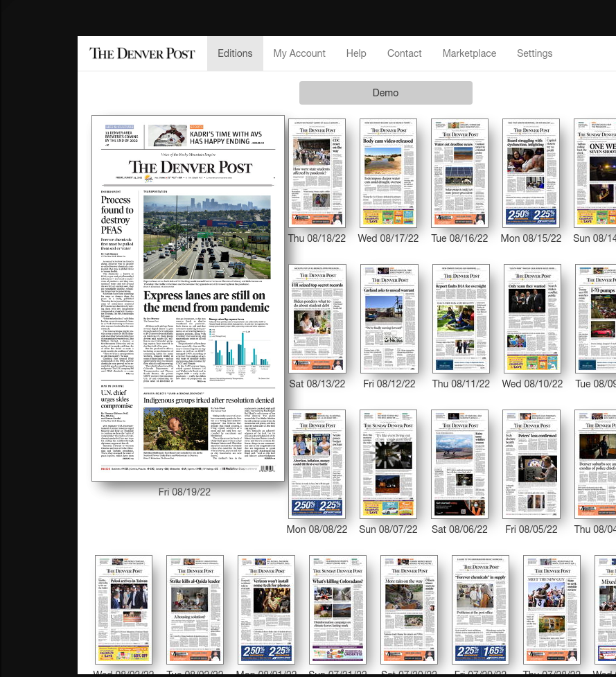Open the 'Meet the new guy' edition thumbnail

tap(552, 610)
